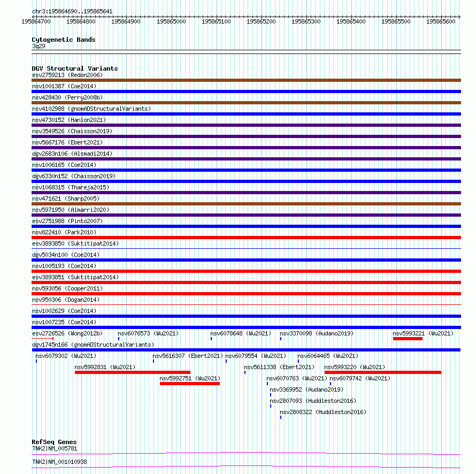Open nsv5992751 (Wu2021) variant
This screenshot has width=476, height=474.
pos(190,378)
